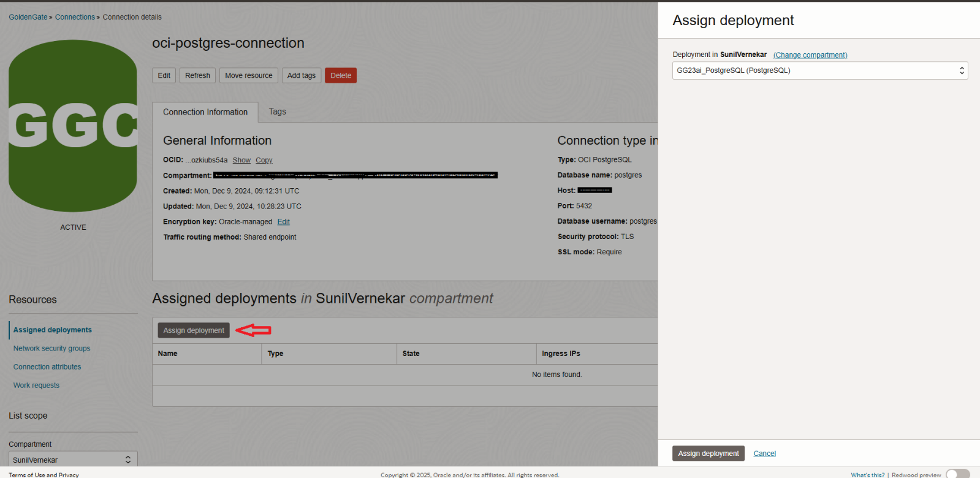Viewport: 980px width, 478px height.
Task: Open the What's this? help link
Action: tap(867, 475)
